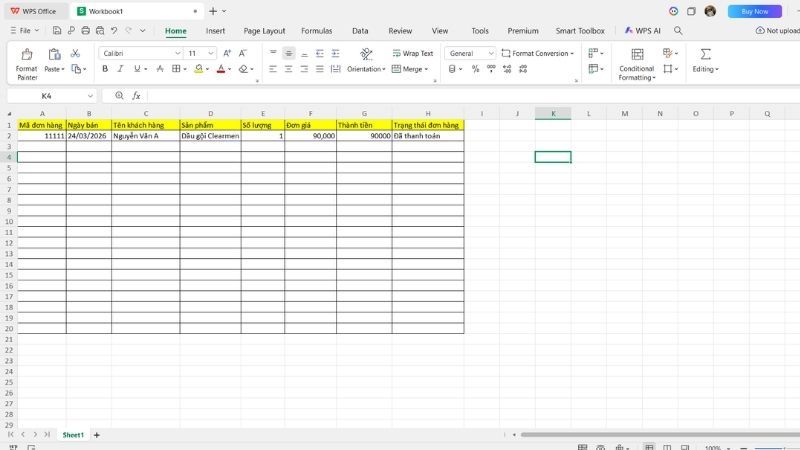Click the fill color highlighter swatch

(198, 69)
